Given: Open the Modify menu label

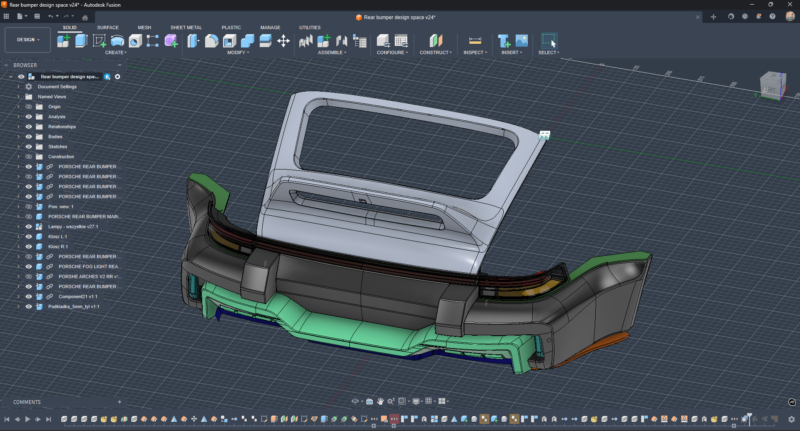Looking at the screenshot, I should coord(238,52).
